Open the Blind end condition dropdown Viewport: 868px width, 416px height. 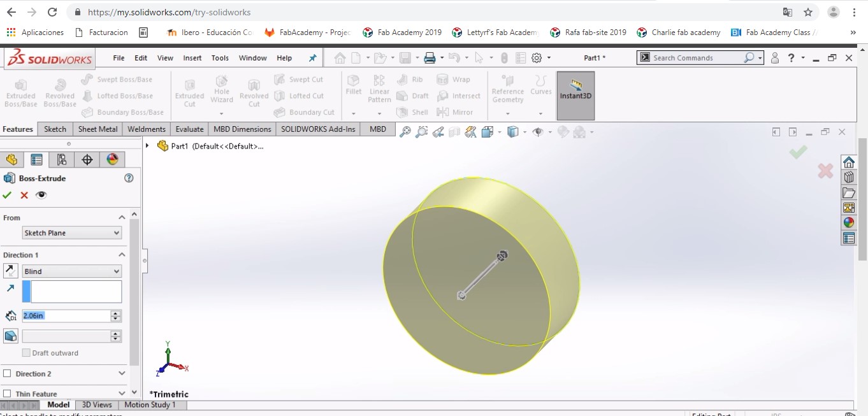[x=71, y=271]
